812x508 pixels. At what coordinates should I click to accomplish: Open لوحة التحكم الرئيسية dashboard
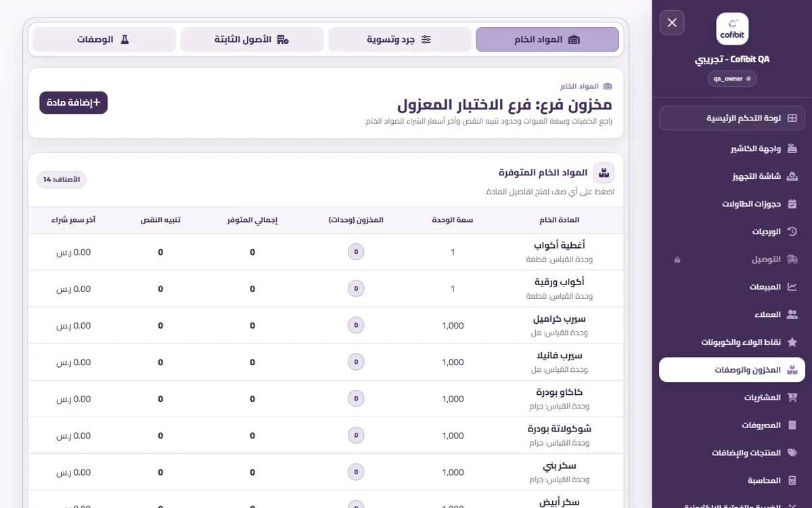tap(732, 118)
